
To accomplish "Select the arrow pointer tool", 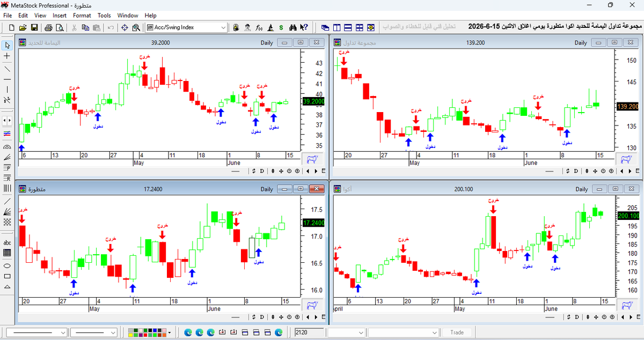I will tap(7, 45).
